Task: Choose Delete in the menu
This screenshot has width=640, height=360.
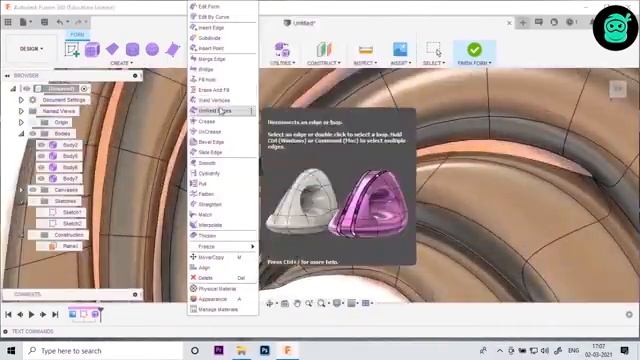Action: [x=223, y=278]
